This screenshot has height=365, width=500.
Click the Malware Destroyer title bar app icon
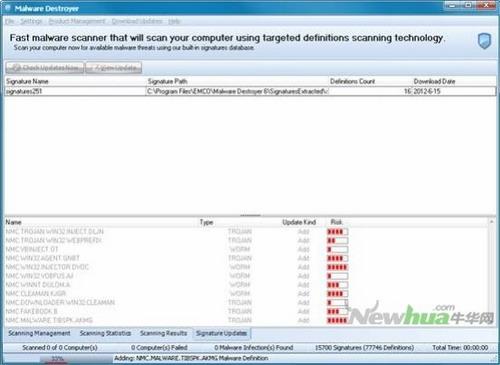(7, 8)
